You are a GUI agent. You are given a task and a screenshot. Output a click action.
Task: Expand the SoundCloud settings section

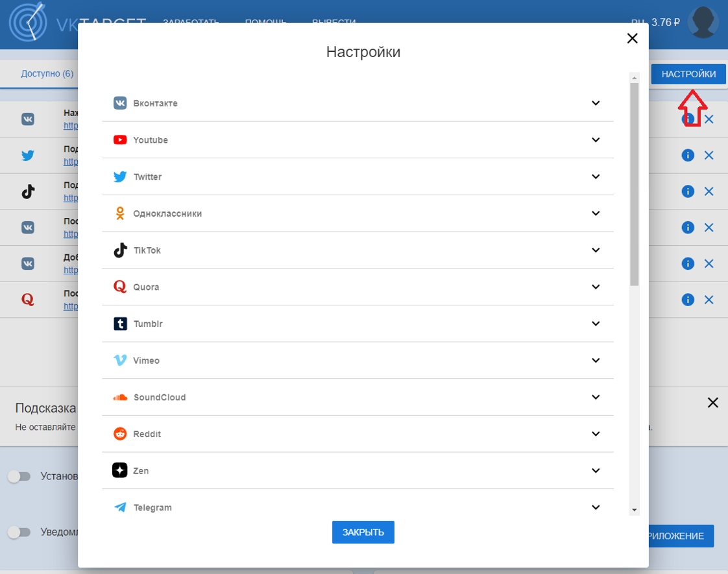point(596,397)
